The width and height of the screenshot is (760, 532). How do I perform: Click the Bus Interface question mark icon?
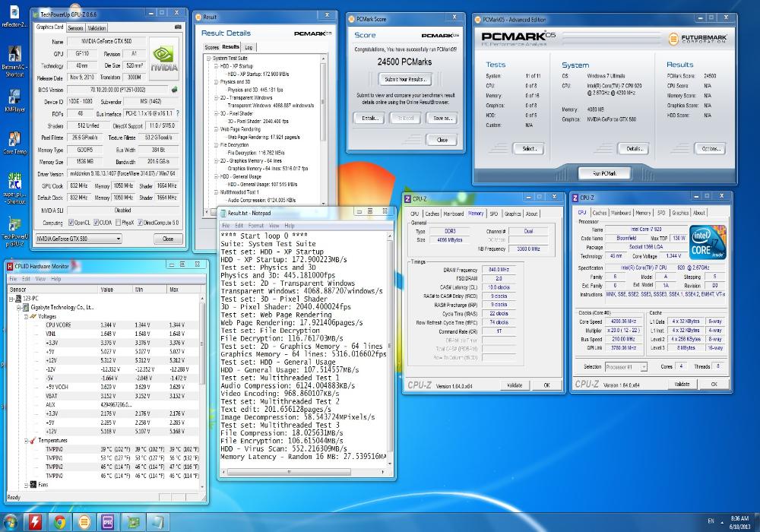(177, 113)
